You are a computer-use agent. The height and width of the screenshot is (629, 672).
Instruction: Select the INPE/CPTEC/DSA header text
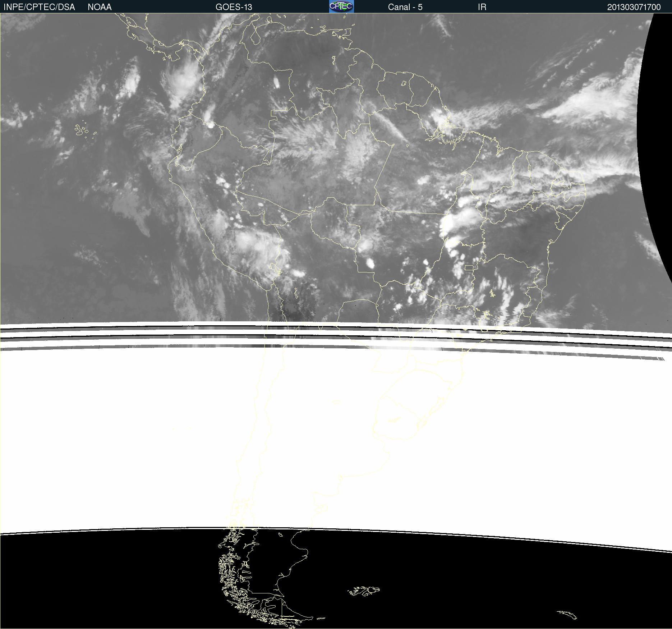(x=39, y=7)
